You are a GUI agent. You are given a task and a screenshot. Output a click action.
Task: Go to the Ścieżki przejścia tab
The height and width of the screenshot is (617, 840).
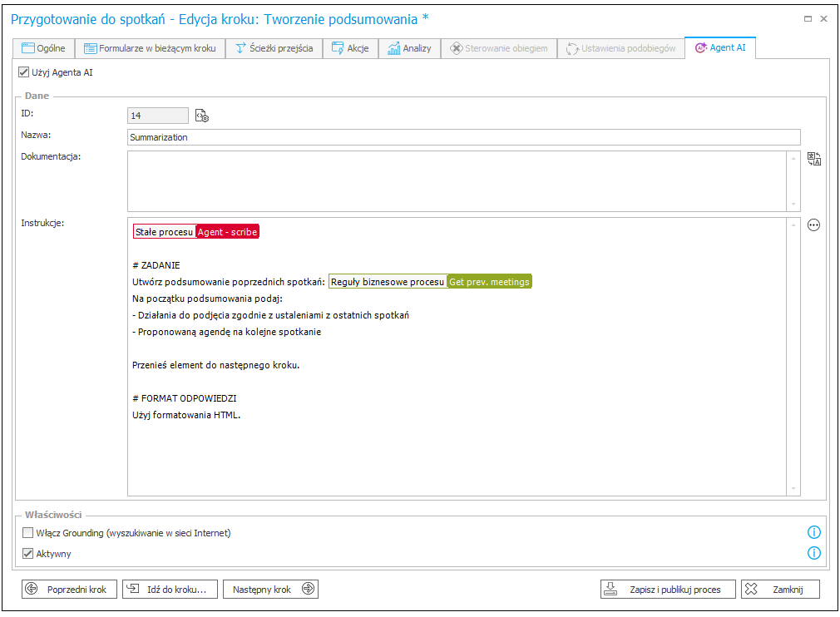click(x=274, y=48)
